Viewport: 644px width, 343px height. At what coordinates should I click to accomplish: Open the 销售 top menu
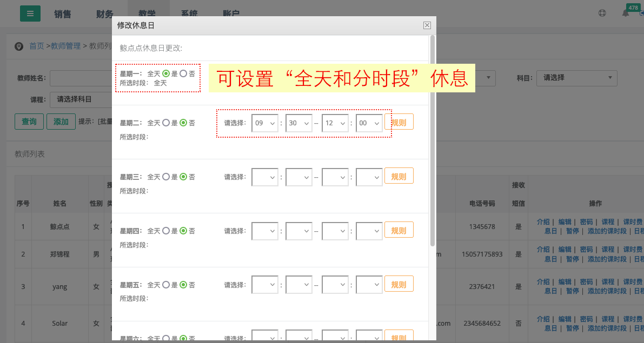[x=62, y=14]
